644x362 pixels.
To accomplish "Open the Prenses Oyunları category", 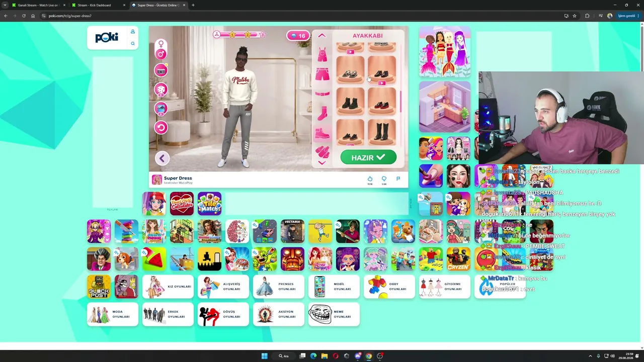I will click(279, 287).
